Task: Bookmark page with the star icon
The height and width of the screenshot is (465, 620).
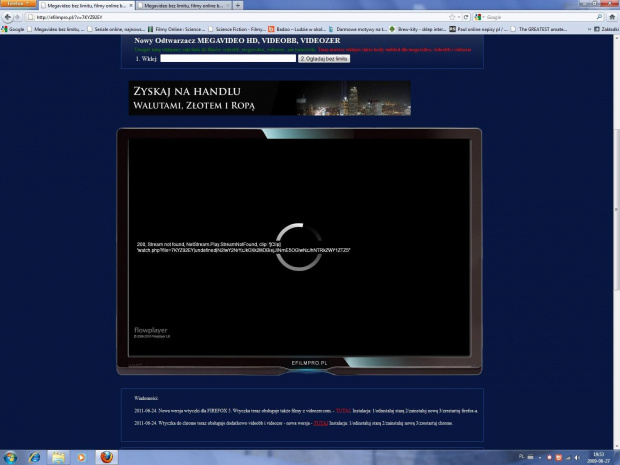Action: click(x=452, y=17)
